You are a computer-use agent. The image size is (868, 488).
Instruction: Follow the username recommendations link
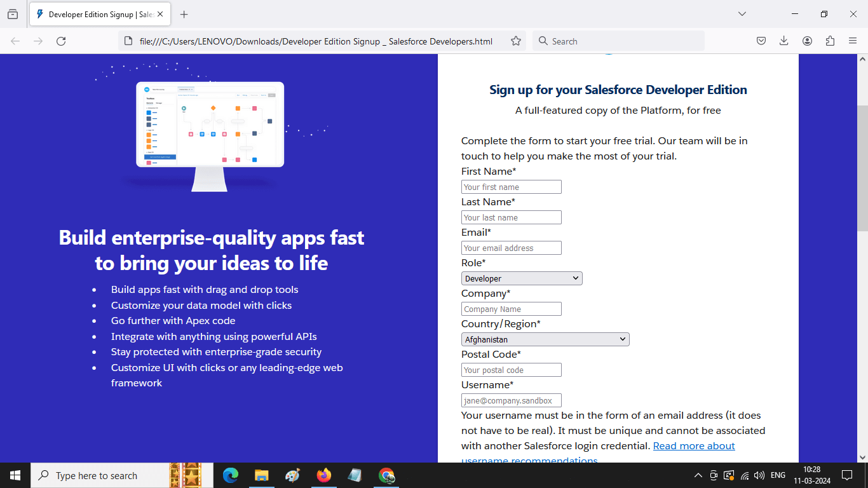point(694,445)
